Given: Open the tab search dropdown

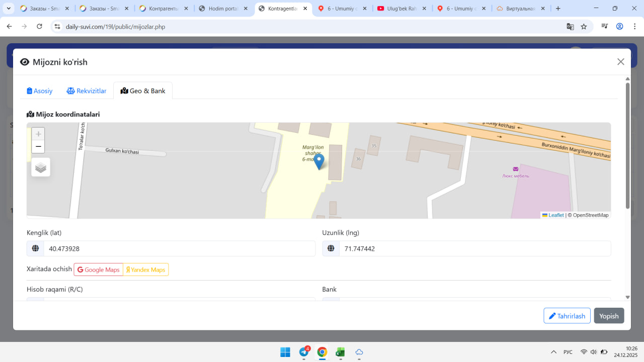Looking at the screenshot, I should pos(9,9).
